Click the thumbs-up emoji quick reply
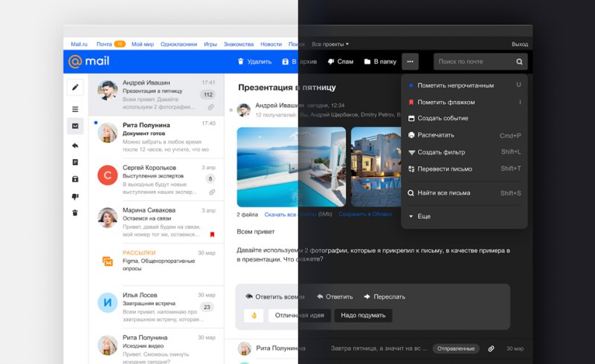595x364 pixels. pyautogui.click(x=254, y=316)
